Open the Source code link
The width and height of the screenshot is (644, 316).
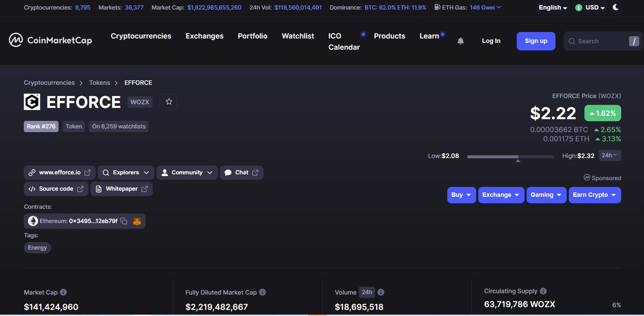coord(56,189)
